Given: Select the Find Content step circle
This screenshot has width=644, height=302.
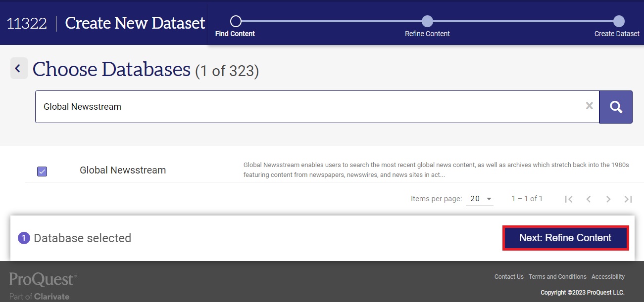Looking at the screenshot, I should (x=236, y=21).
